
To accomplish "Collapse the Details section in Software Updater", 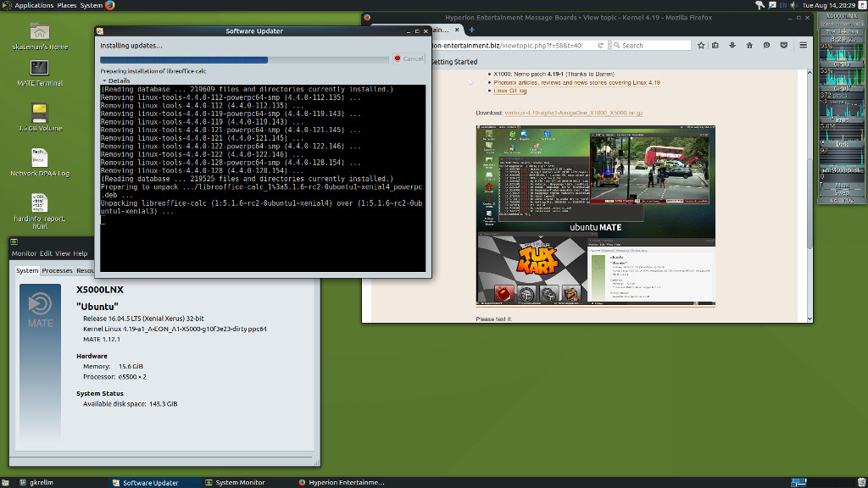I will [x=115, y=80].
